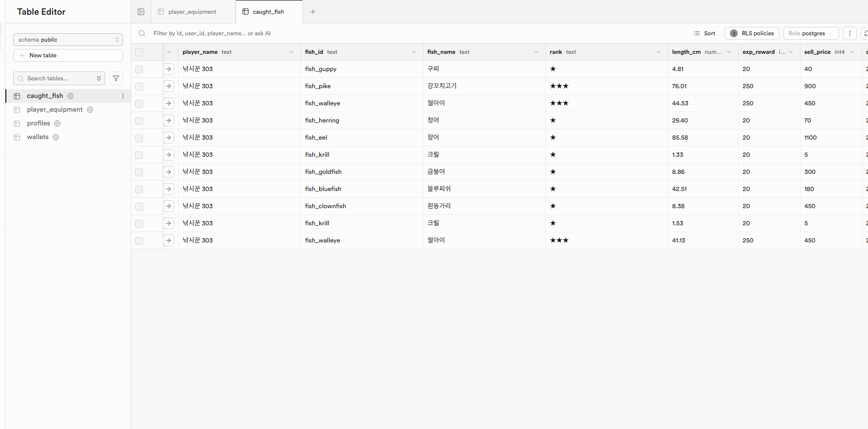Expand row fish_pike with arrow icon
Screen dimensions: 868x429
click(168, 86)
